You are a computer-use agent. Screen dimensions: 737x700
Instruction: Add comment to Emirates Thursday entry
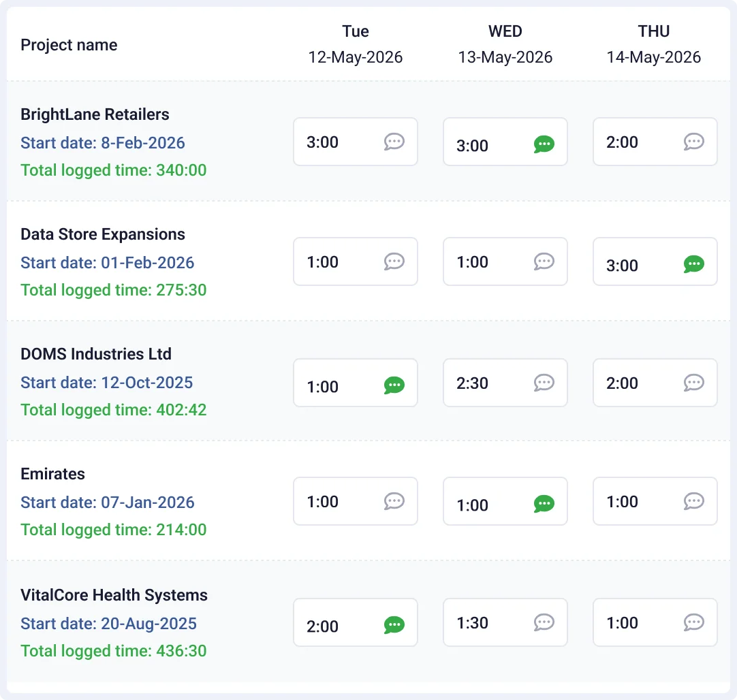pos(694,500)
